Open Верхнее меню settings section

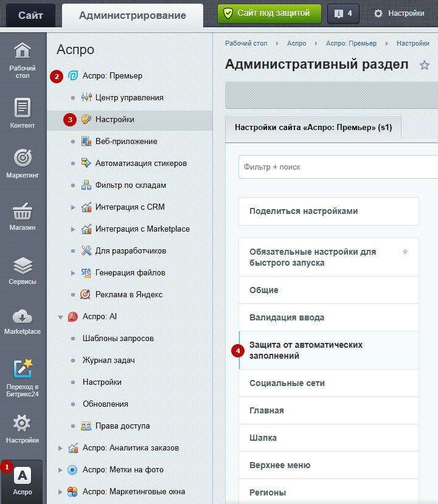(x=328, y=464)
